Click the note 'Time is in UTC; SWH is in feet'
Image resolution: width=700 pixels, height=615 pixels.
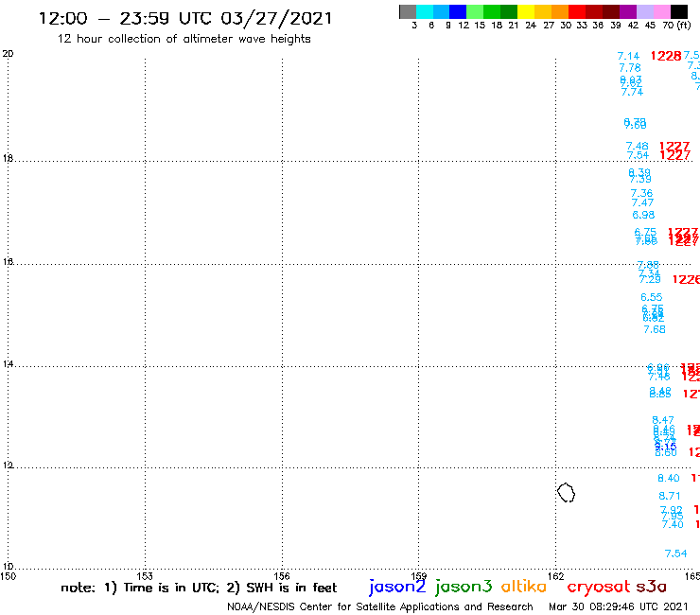click(199, 588)
